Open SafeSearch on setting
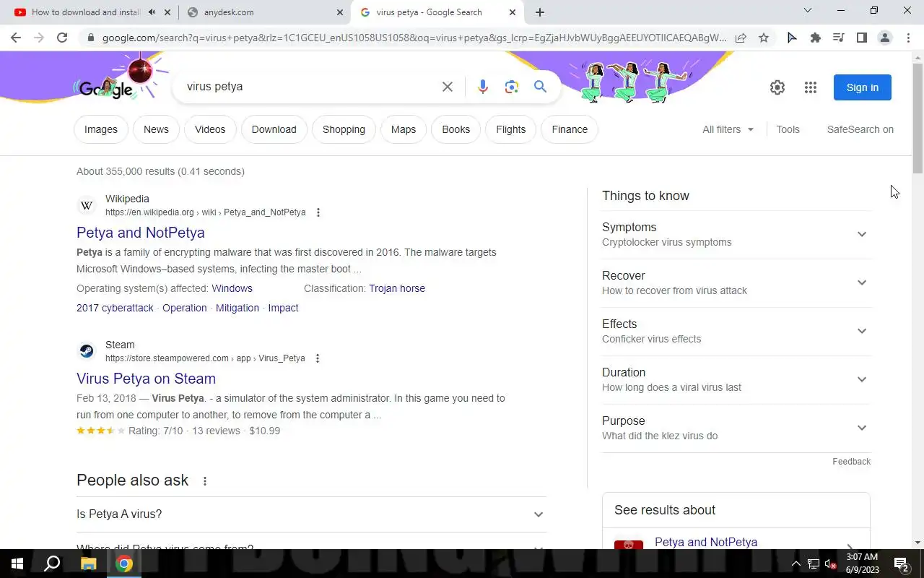The image size is (924, 578). 860,129
